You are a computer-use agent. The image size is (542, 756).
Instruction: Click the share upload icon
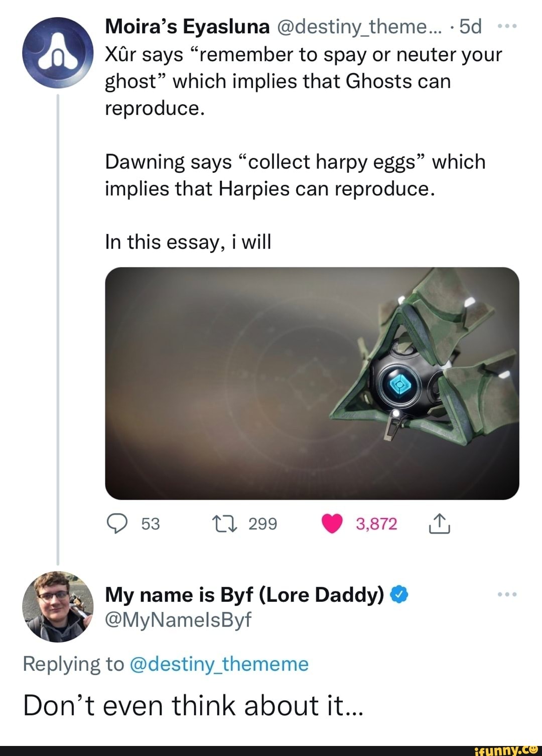tap(439, 524)
